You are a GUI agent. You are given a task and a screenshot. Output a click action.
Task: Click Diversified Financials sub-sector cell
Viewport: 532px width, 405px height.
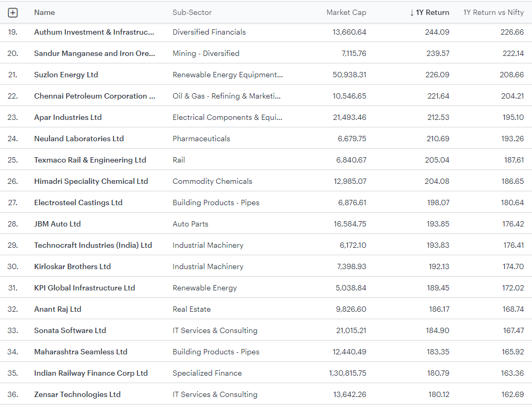209,33
